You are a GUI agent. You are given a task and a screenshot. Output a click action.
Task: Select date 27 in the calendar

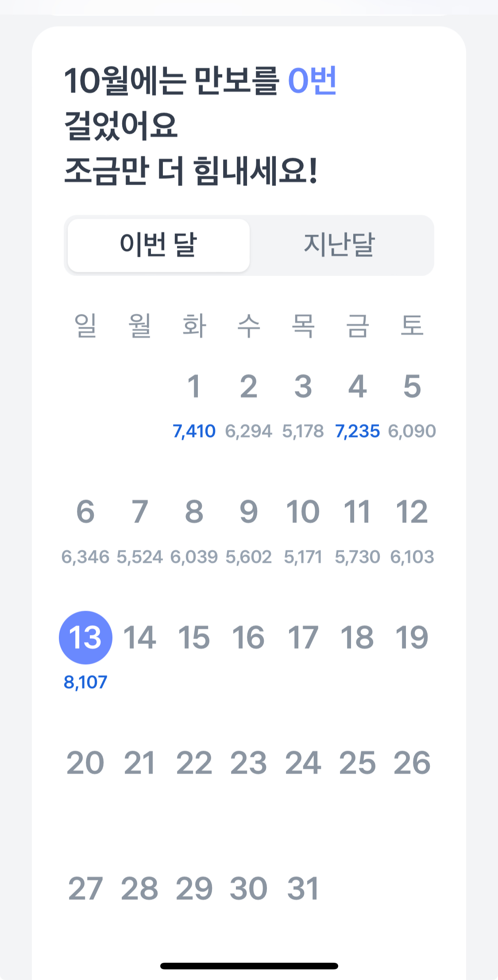(x=85, y=888)
